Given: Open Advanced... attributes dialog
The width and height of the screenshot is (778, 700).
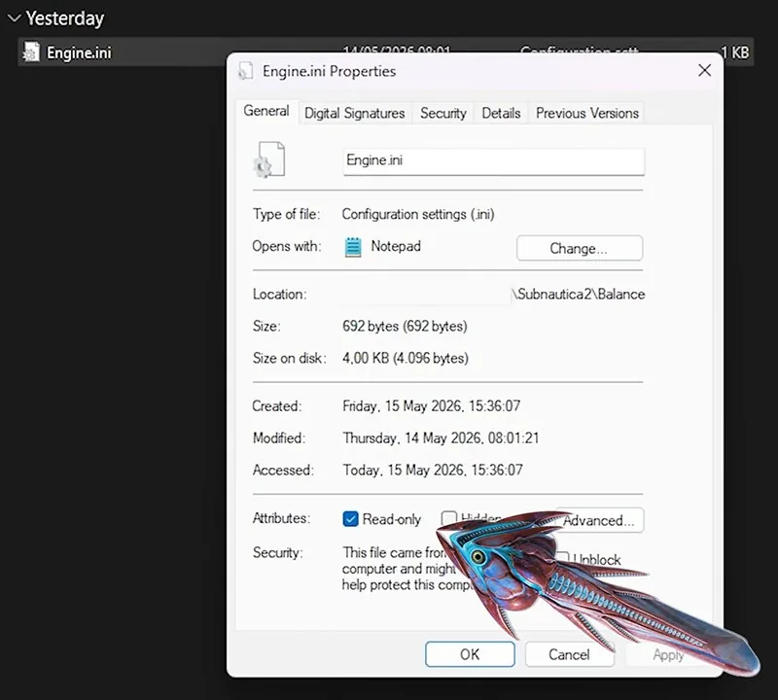Looking at the screenshot, I should tap(599, 520).
